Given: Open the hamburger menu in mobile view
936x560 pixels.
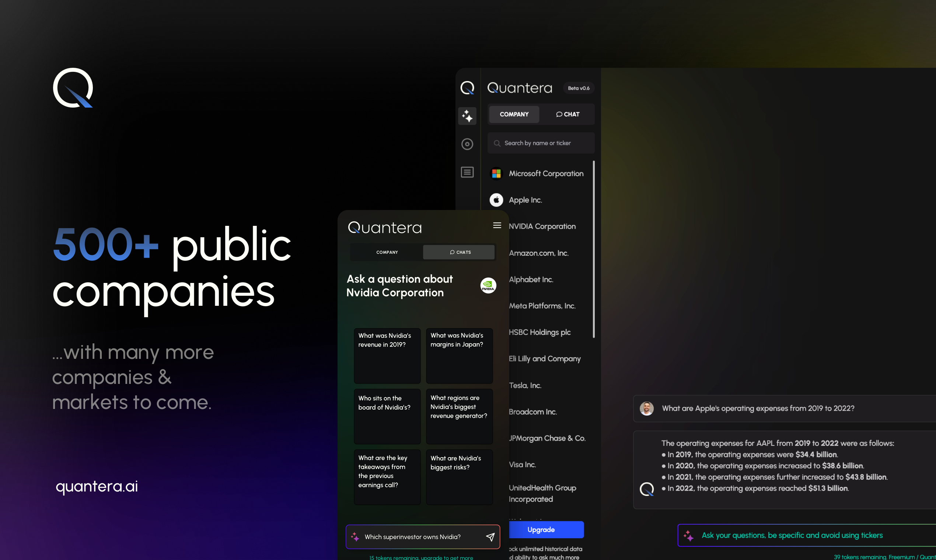Looking at the screenshot, I should coord(497,225).
